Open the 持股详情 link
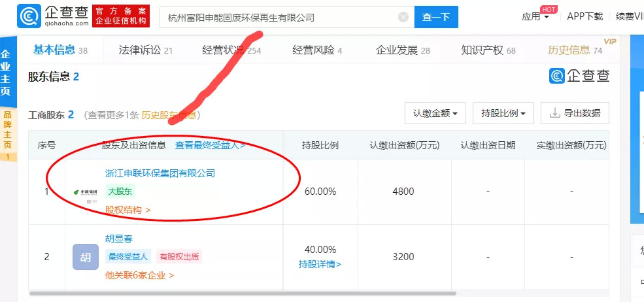This screenshot has height=302, width=644. (320, 264)
